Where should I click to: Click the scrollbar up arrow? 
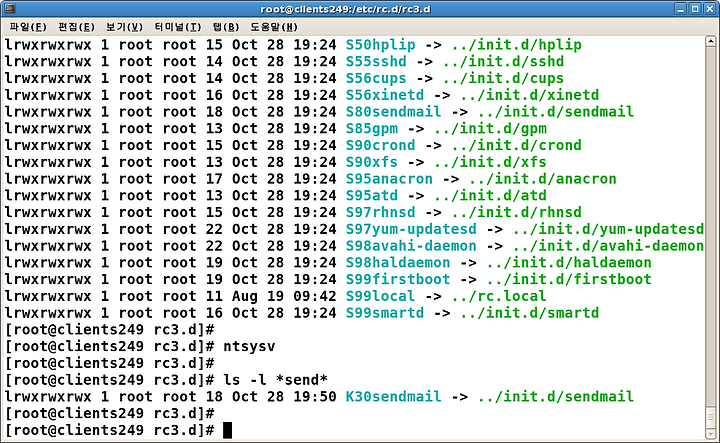tap(710, 41)
